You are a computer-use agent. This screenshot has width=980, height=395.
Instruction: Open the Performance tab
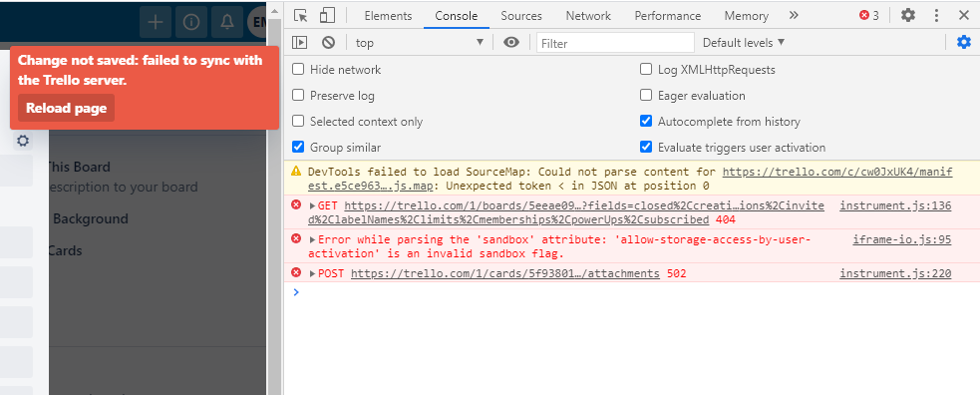click(x=668, y=16)
